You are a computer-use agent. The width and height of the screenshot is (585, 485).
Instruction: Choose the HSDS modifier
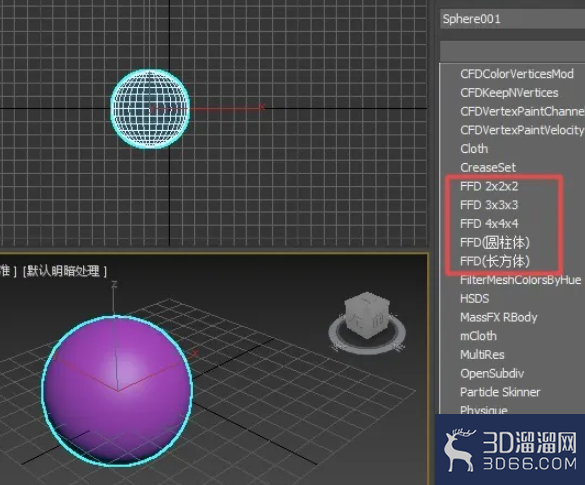tap(475, 298)
